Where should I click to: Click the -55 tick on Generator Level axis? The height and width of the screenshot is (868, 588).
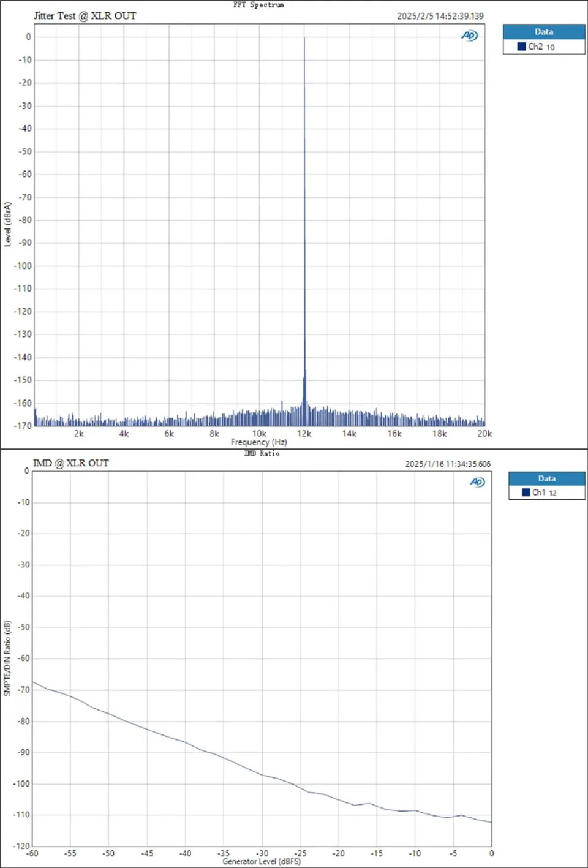(70, 853)
